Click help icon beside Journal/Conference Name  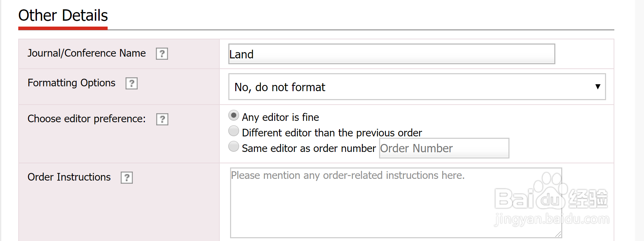pyautogui.click(x=162, y=54)
